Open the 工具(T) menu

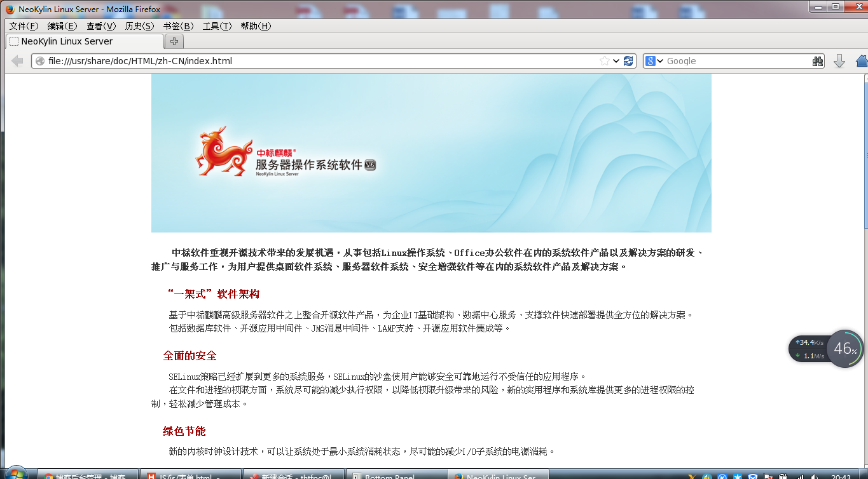coord(217,26)
